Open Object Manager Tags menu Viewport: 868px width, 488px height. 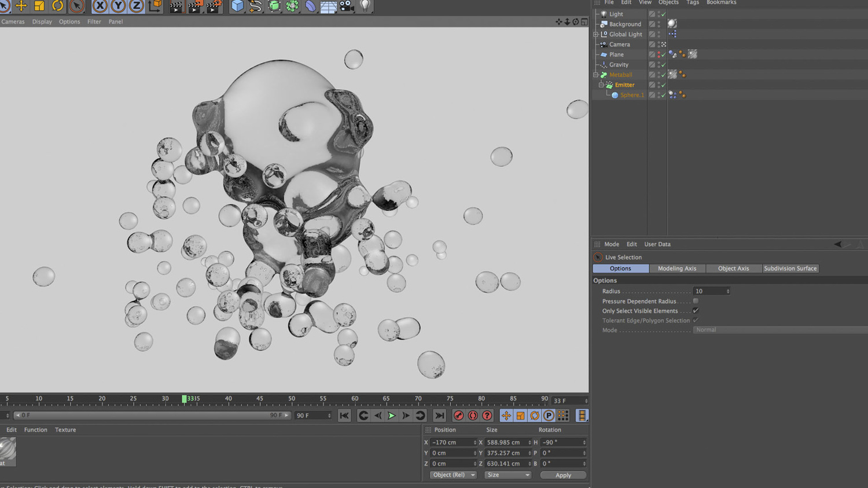693,2
